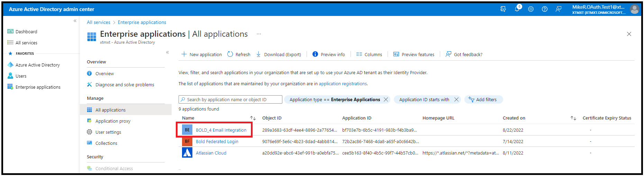Open Preview features
The width and height of the screenshot is (644, 176).
click(414, 54)
